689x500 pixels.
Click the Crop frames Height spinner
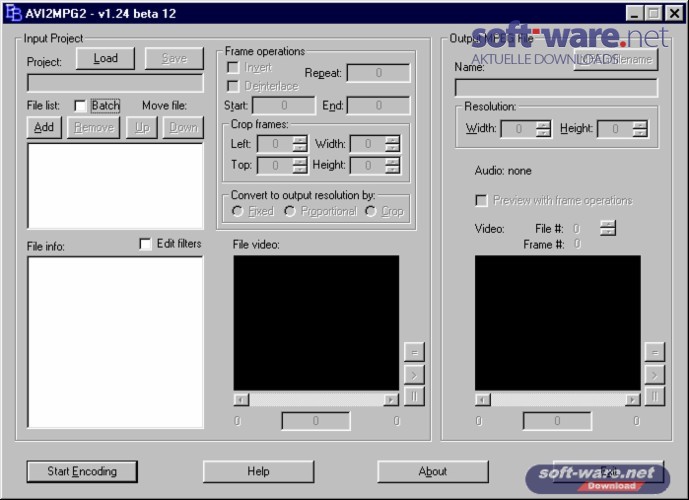tap(392, 165)
